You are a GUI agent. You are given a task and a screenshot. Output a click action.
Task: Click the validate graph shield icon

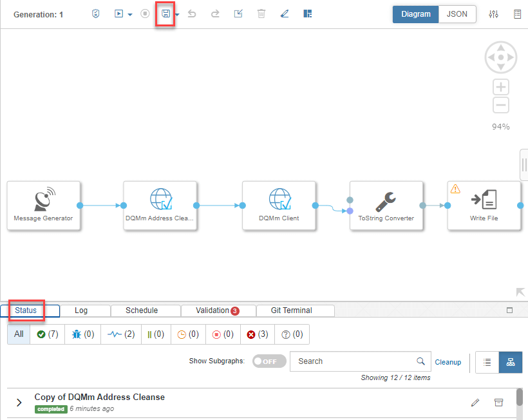click(x=96, y=14)
